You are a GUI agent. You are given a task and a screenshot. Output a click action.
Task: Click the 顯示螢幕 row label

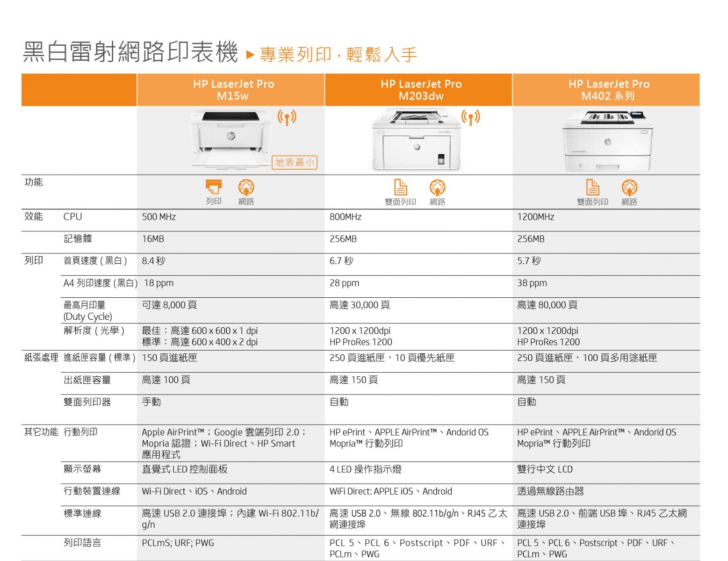tap(82, 468)
